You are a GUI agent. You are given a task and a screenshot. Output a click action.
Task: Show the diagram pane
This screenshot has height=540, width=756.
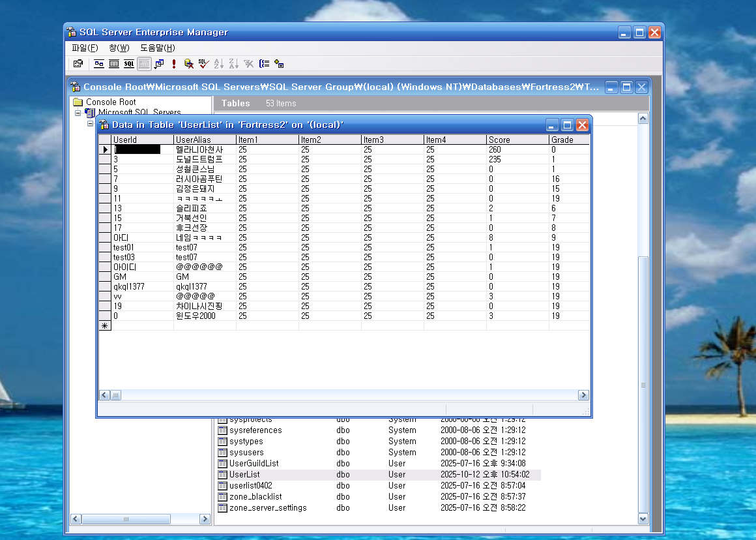[x=99, y=64]
